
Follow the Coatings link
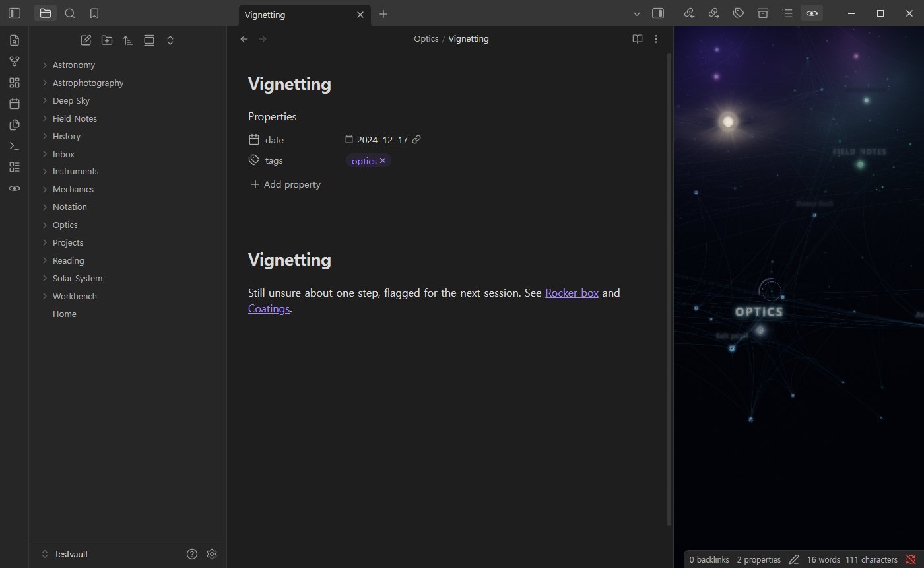coord(269,308)
